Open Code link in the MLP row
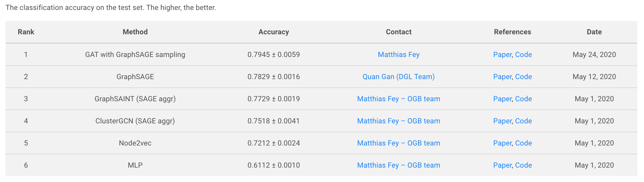 [523, 165]
